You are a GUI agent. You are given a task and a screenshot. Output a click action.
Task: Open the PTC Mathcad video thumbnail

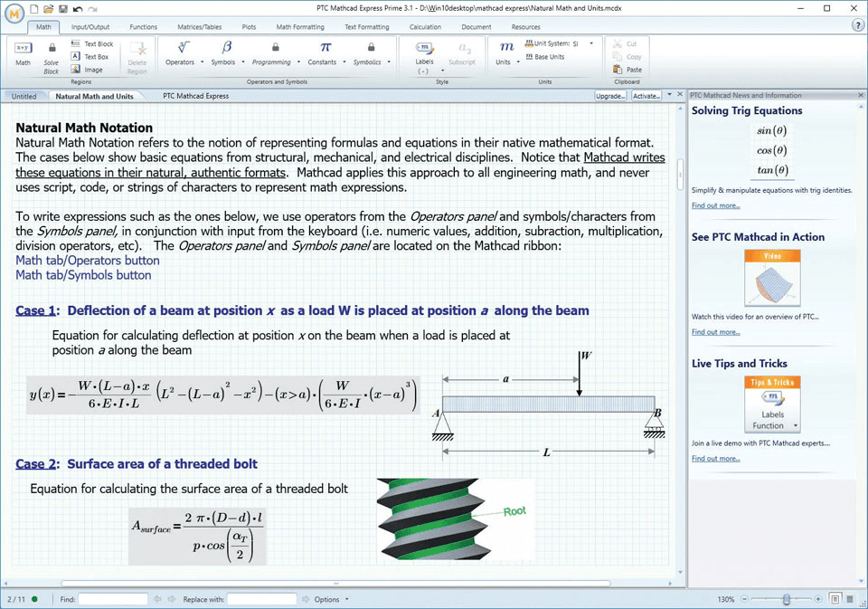click(772, 278)
